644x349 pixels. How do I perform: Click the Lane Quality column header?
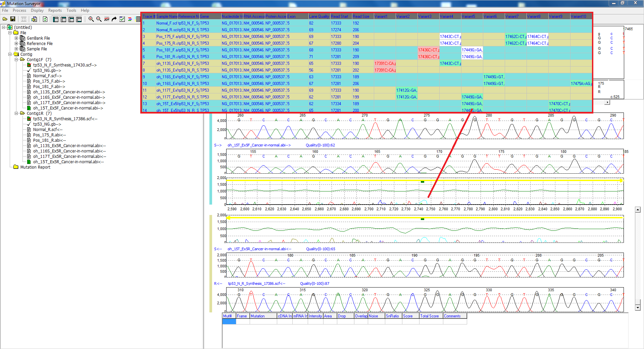coord(319,16)
